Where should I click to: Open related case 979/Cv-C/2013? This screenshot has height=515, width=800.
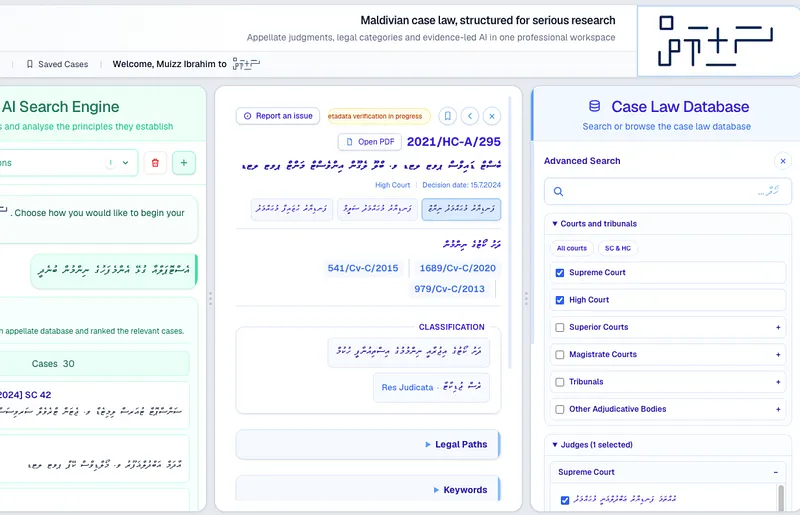449,289
